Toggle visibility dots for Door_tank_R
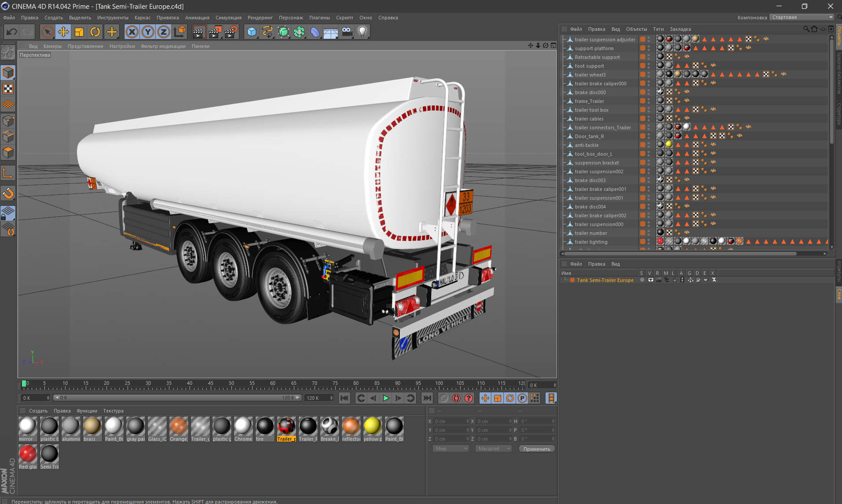This screenshot has height=504, width=842. 649,136
